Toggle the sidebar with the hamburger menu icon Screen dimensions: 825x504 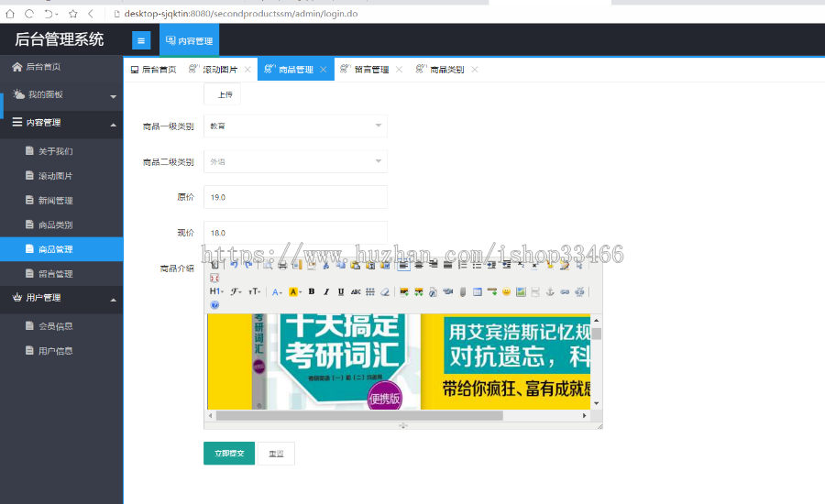(x=141, y=40)
